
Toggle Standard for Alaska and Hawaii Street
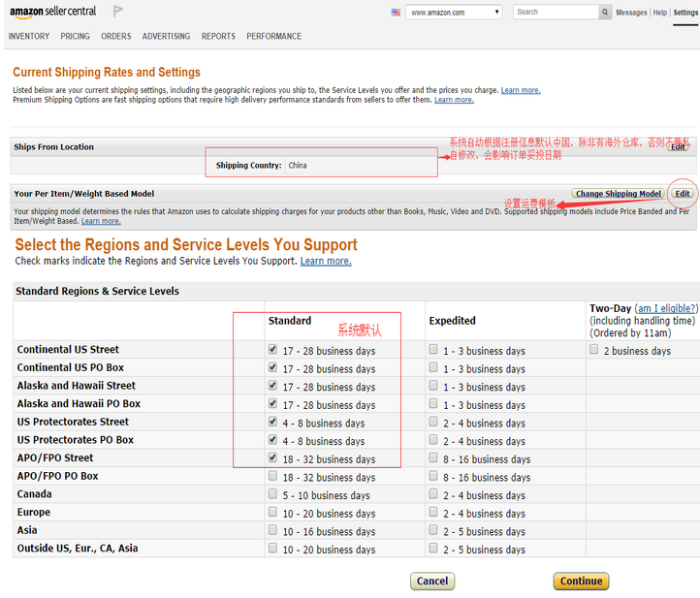coord(272,386)
